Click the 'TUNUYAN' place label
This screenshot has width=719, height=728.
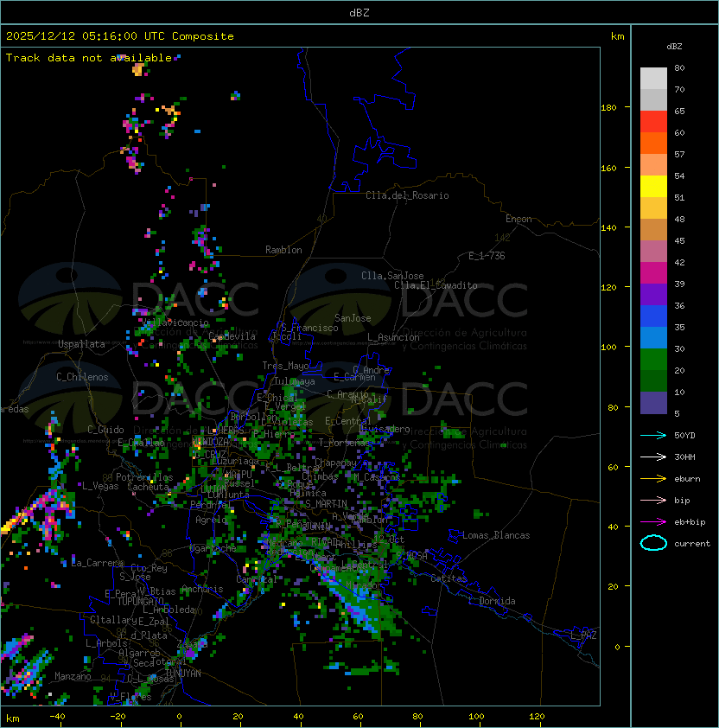tap(183, 674)
